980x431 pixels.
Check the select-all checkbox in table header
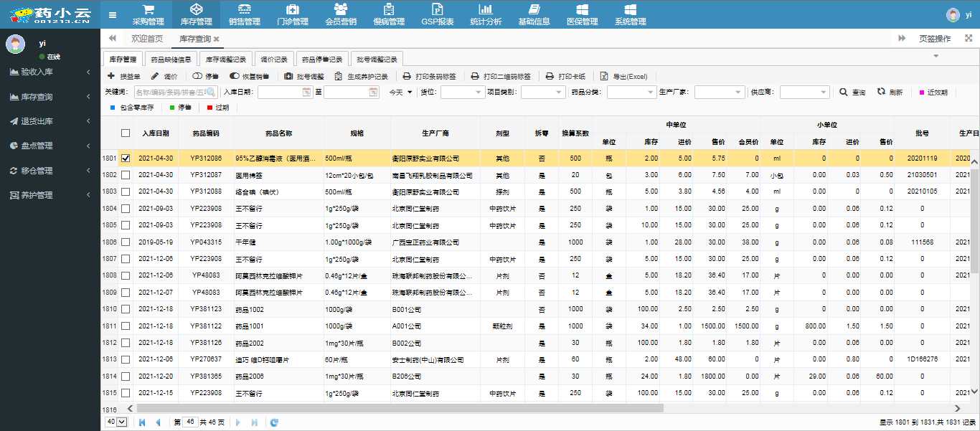[126, 133]
